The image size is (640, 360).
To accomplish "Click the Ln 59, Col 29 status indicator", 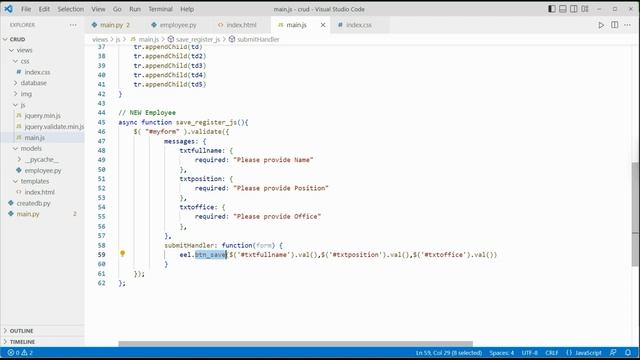I will coord(449,353).
